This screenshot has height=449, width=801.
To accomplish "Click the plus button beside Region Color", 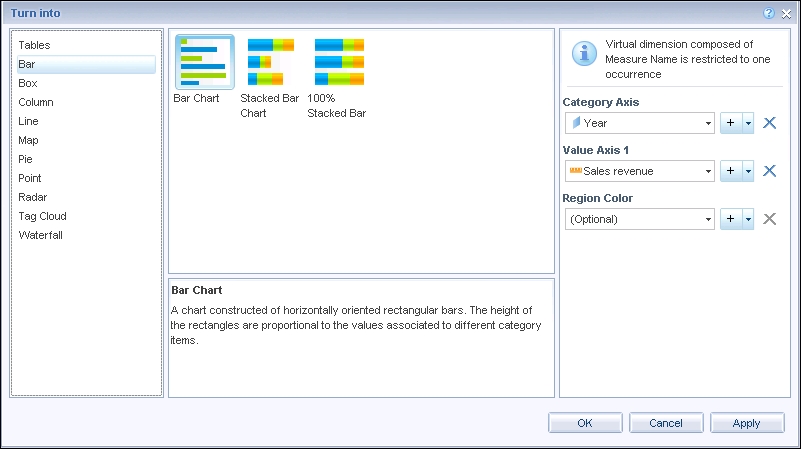I will [730, 219].
